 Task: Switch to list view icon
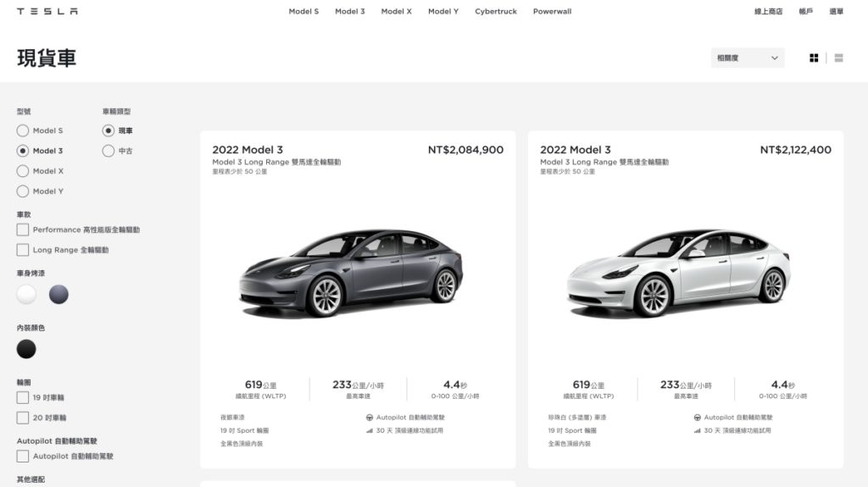click(x=838, y=58)
